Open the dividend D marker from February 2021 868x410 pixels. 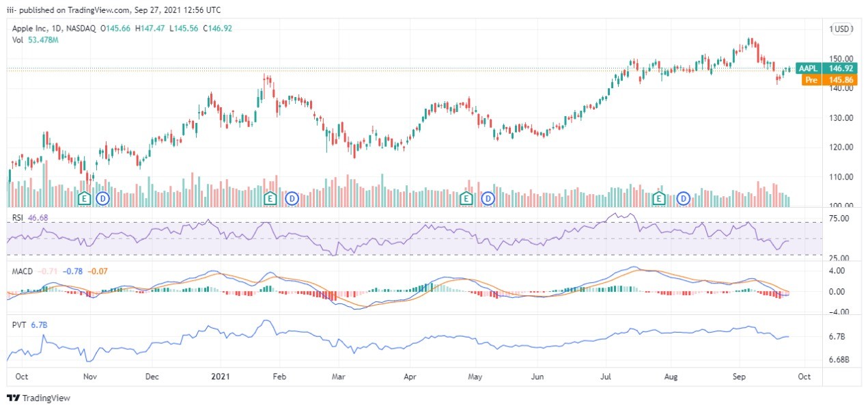point(292,198)
